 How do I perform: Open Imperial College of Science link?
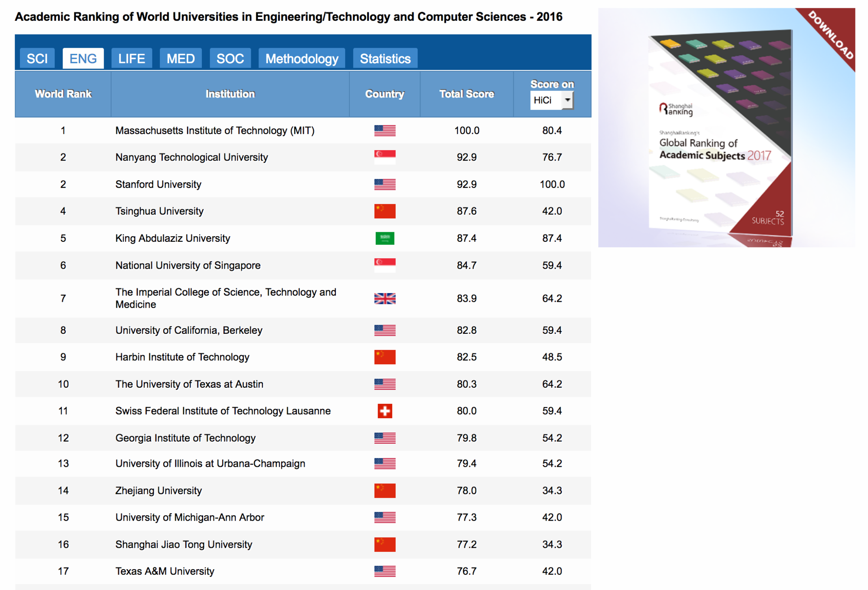click(226, 298)
